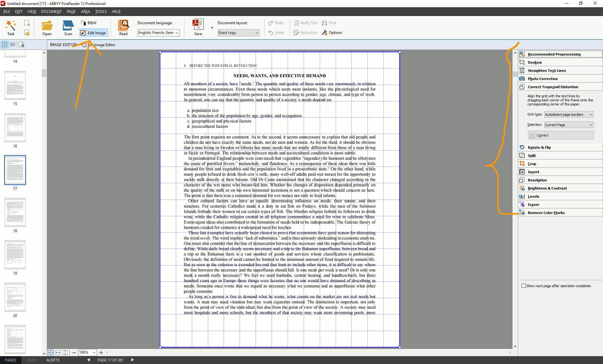Open the TOOLS menu
The width and height of the screenshot is (603, 364).
click(x=100, y=12)
